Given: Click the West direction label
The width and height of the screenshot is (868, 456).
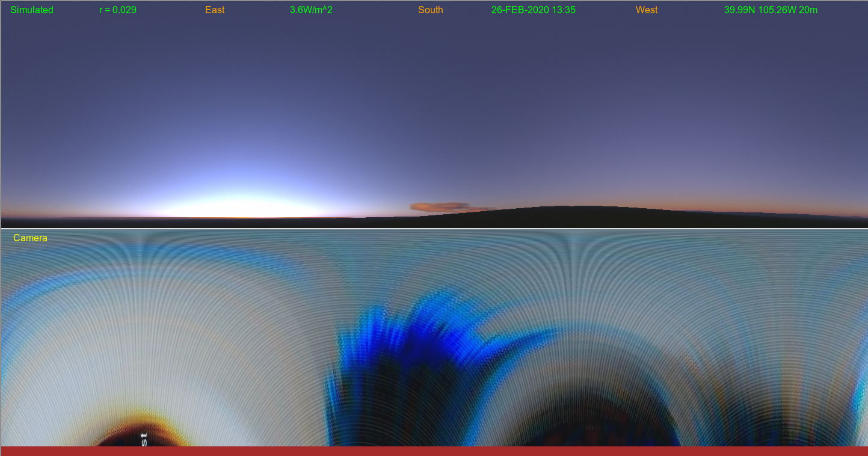Looking at the screenshot, I should coord(647,10).
